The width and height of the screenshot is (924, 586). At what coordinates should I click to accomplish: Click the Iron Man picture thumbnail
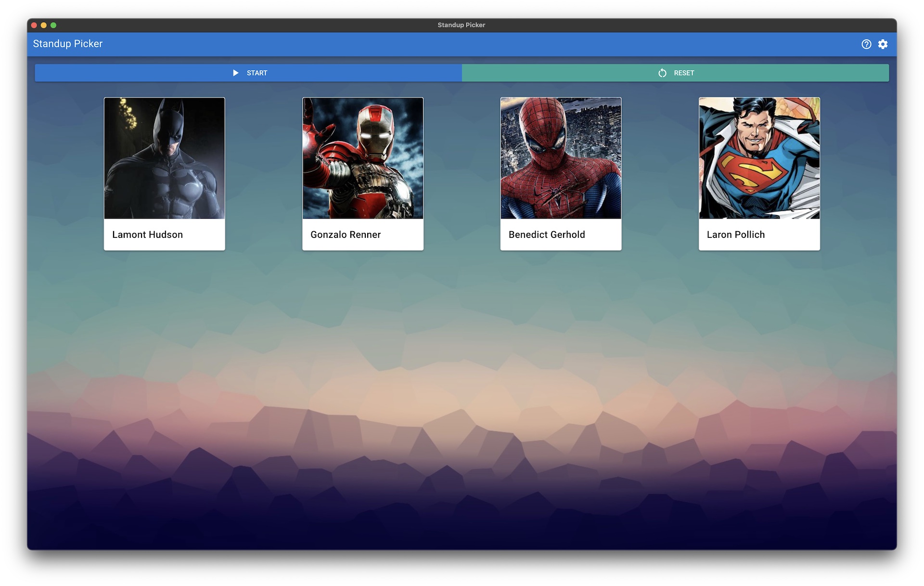pyautogui.click(x=363, y=158)
